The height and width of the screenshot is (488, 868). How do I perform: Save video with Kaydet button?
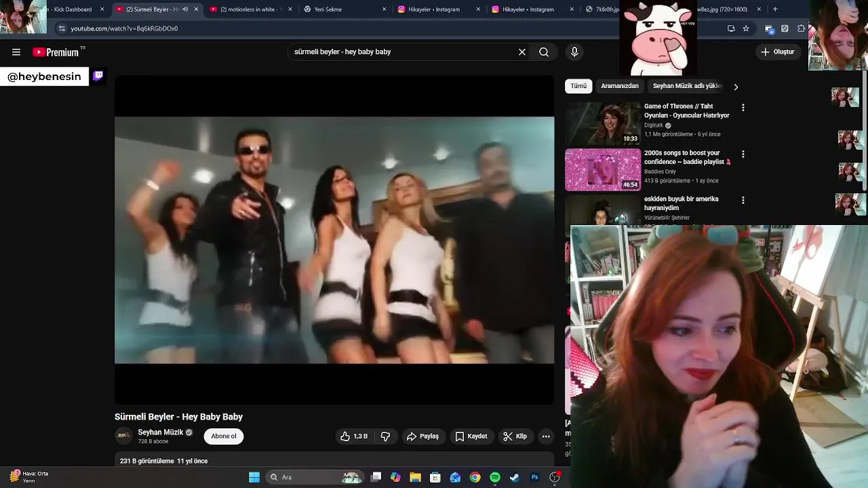pos(471,436)
